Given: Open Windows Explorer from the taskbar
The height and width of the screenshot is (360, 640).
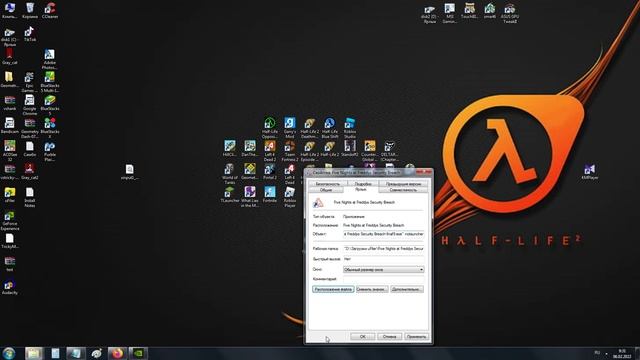Looking at the screenshot, I should point(34,353).
